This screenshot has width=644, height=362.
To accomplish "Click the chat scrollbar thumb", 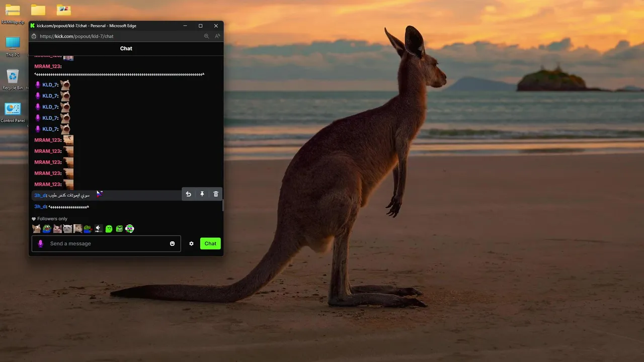I will pos(223,205).
